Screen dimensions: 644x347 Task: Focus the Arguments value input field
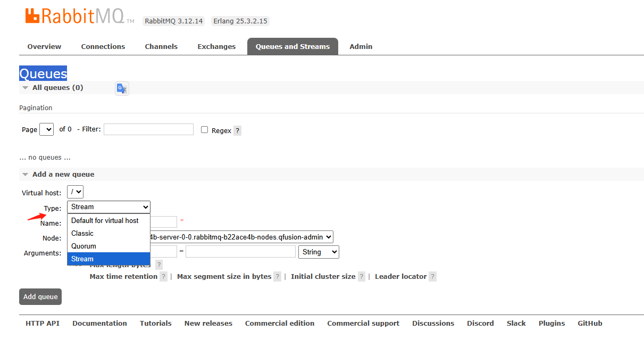pyautogui.click(x=240, y=252)
